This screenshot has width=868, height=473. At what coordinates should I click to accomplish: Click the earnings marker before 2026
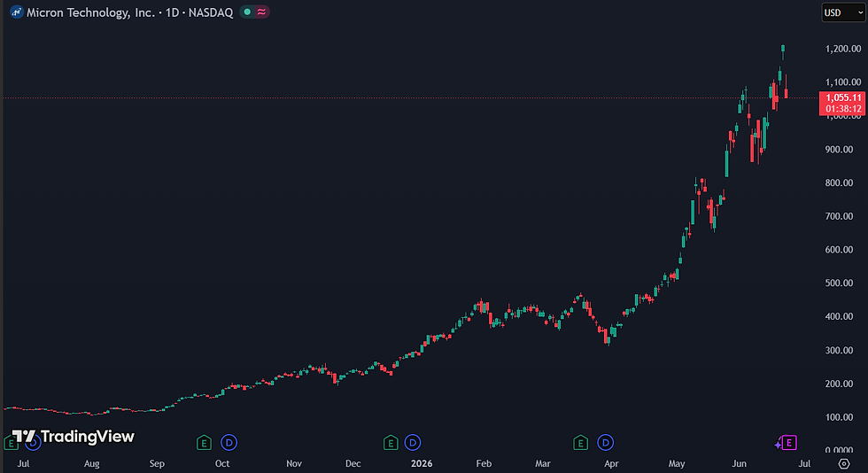pyautogui.click(x=391, y=443)
